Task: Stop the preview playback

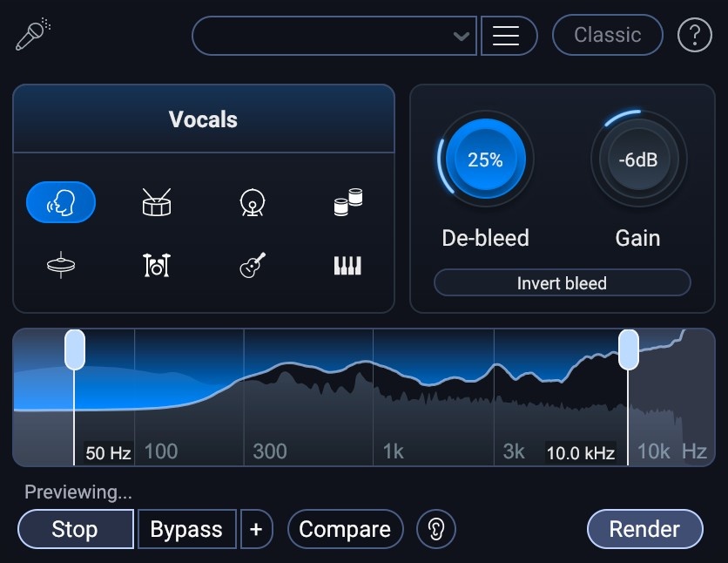Action: coord(75,529)
